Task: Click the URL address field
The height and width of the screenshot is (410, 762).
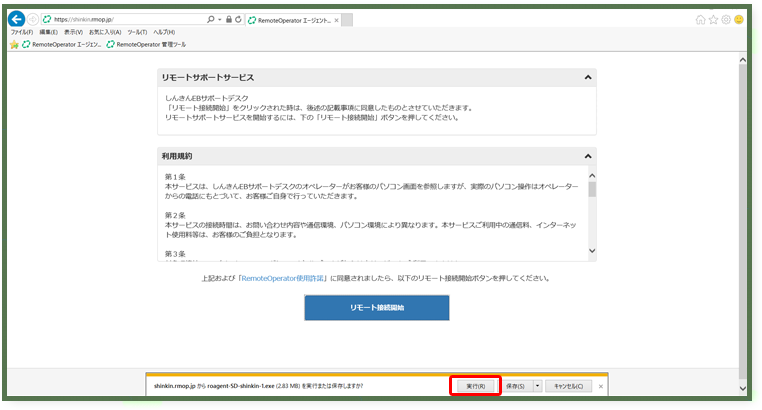Action: 120,19
